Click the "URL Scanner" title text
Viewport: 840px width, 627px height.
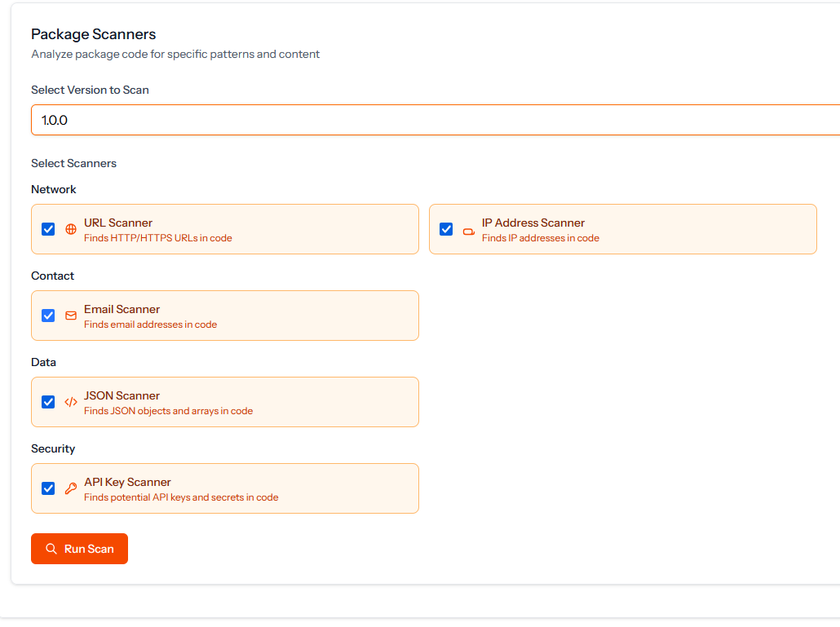118,223
